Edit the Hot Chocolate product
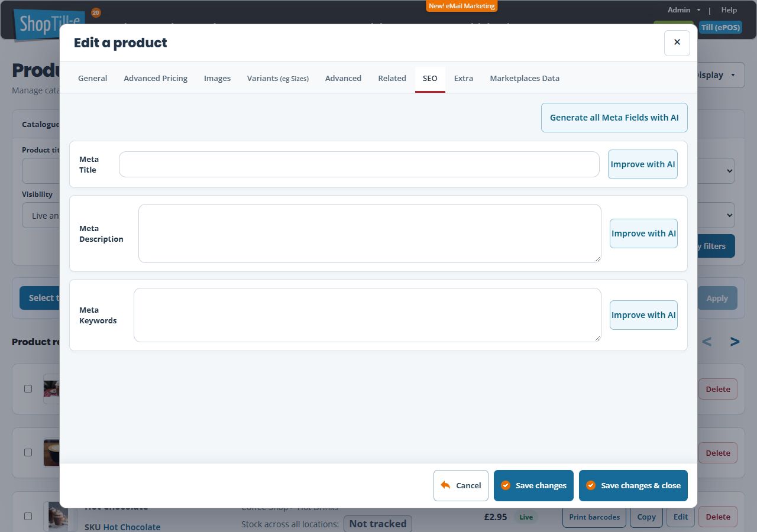The image size is (757, 532). (681, 517)
